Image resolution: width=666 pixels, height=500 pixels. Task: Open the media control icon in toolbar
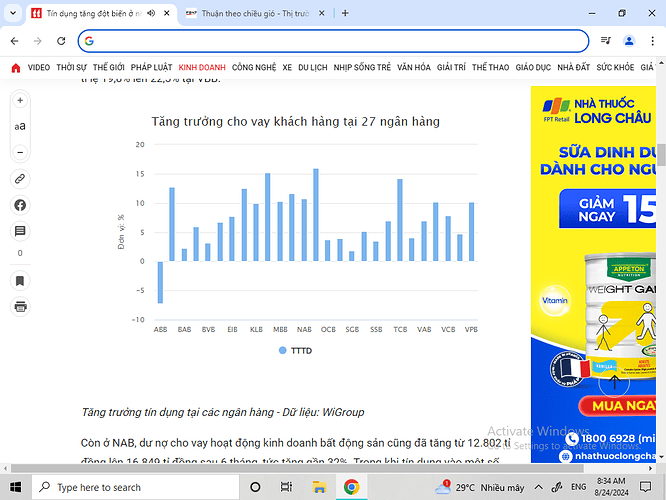(606, 41)
